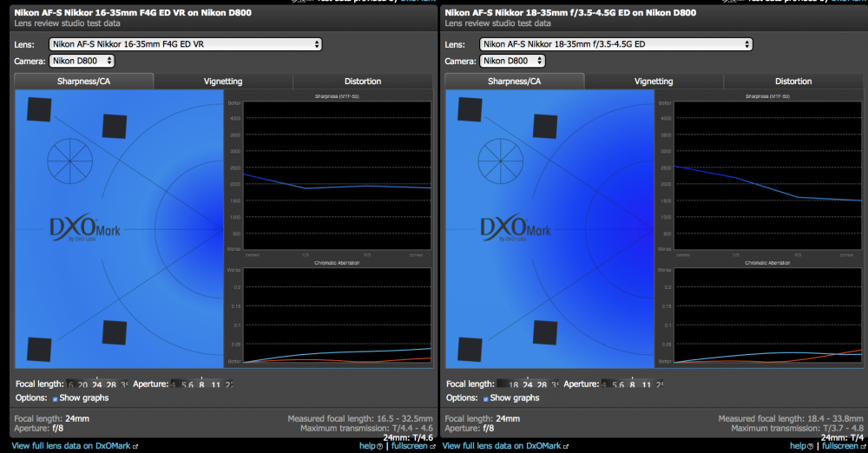Click View full lens data link under 16-35mm panel
This screenshot has height=453, width=868.
click(71, 446)
